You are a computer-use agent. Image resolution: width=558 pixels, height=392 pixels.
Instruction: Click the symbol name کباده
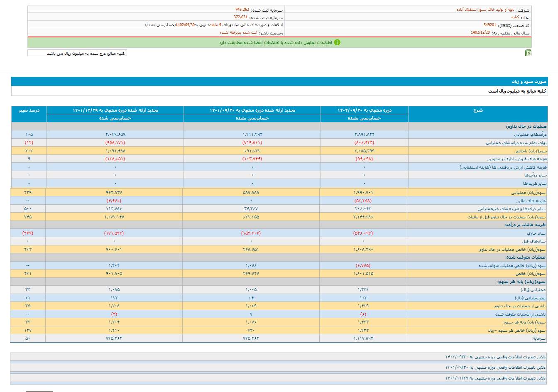(x=515, y=17)
